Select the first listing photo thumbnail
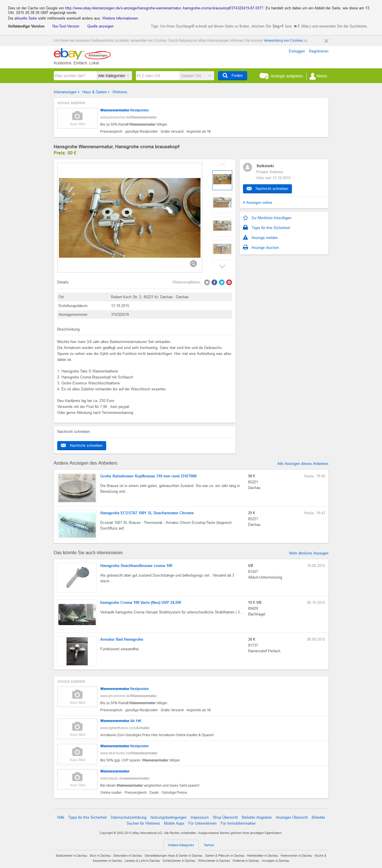 [x=222, y=180]
